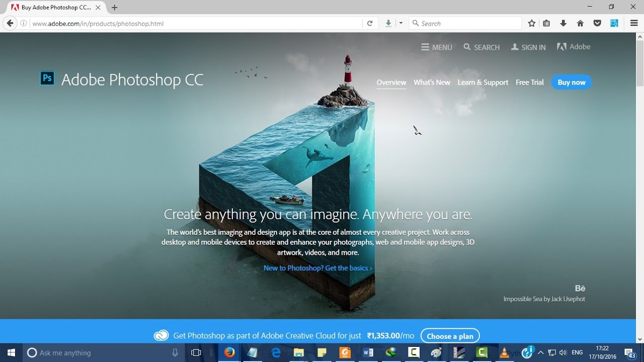Open the Firefox hamburger menu
The width and height of the screenshot is (644, 362).
coord(634,23)
